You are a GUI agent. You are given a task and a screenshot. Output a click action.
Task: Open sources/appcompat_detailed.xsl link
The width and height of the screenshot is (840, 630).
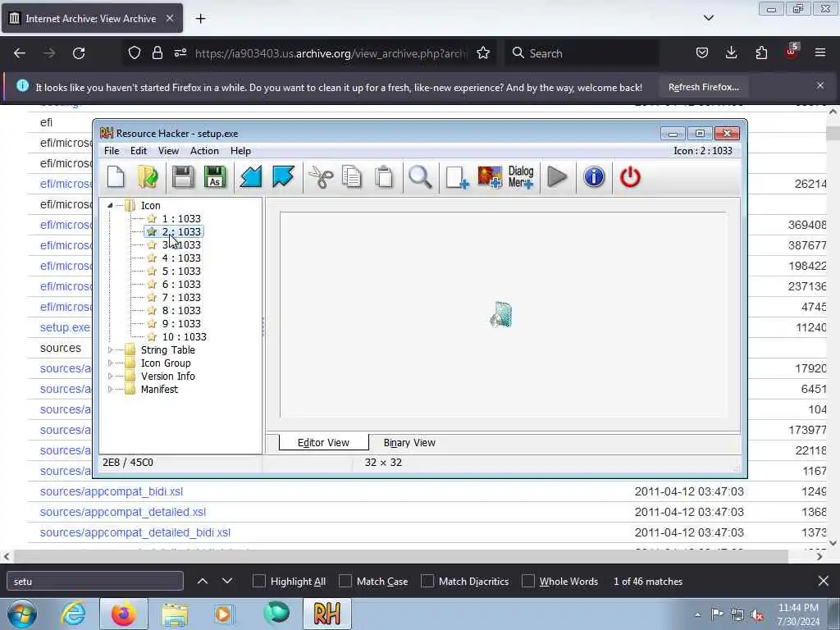[123, 512]
